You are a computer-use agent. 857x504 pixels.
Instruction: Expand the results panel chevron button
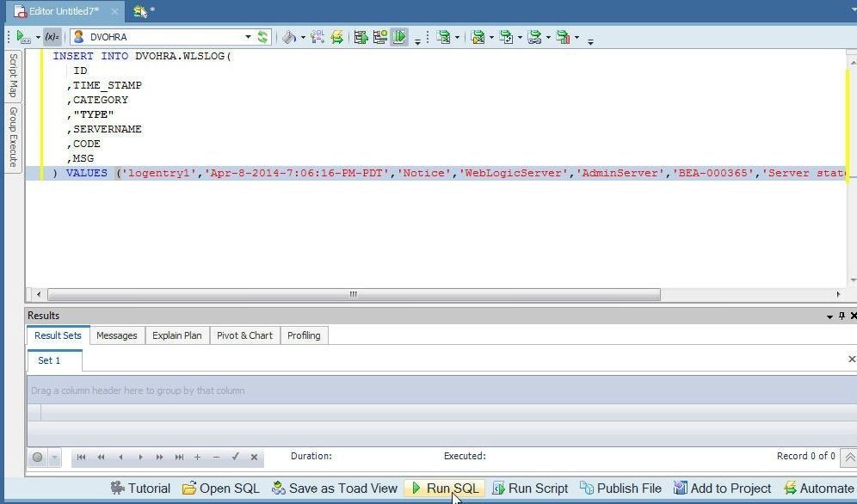[x=848, y=457]
